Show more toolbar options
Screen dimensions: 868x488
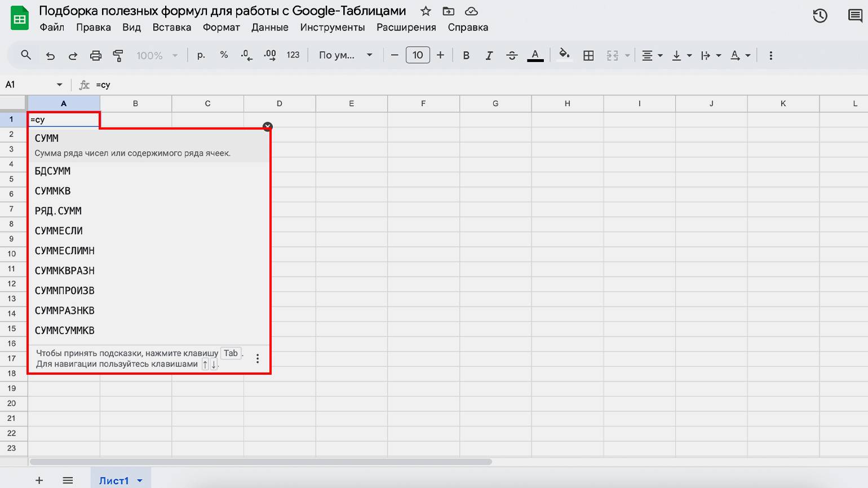coord(770,55)
